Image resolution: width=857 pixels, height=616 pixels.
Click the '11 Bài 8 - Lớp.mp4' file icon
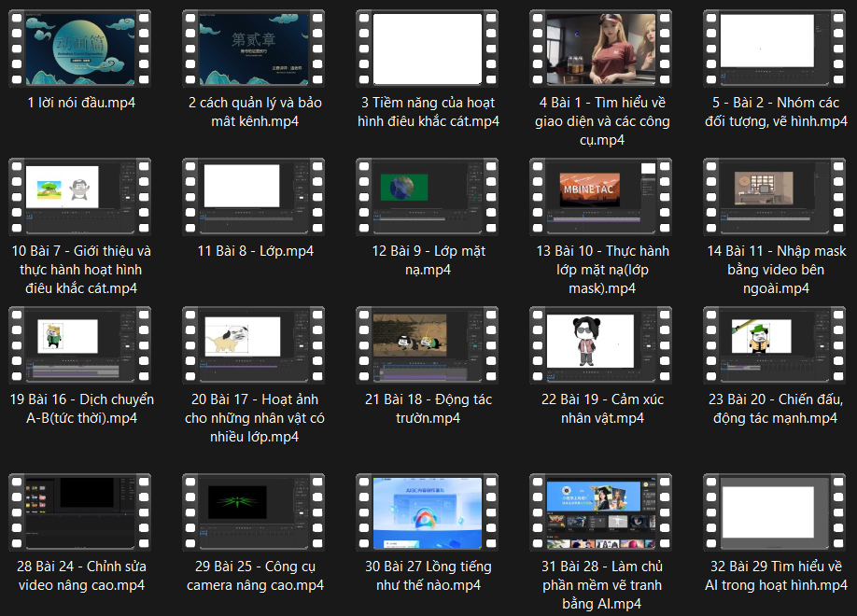tap(254, 196)
